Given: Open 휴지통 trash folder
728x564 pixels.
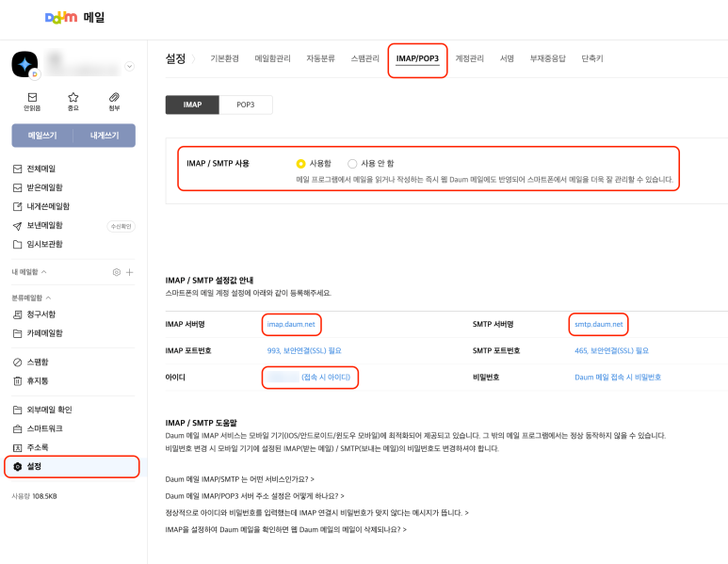Looking at the screenshot, I should coord(37,381).
